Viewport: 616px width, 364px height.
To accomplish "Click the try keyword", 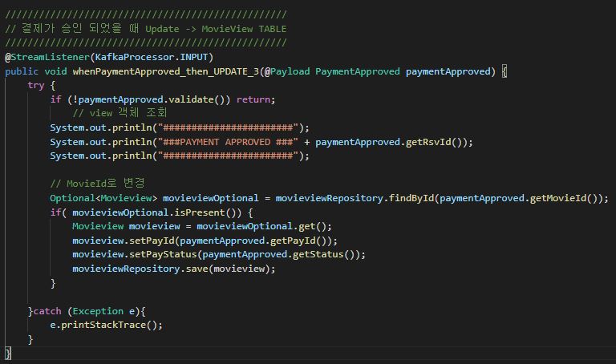I will pyautogui.click(x=36, y=85).
